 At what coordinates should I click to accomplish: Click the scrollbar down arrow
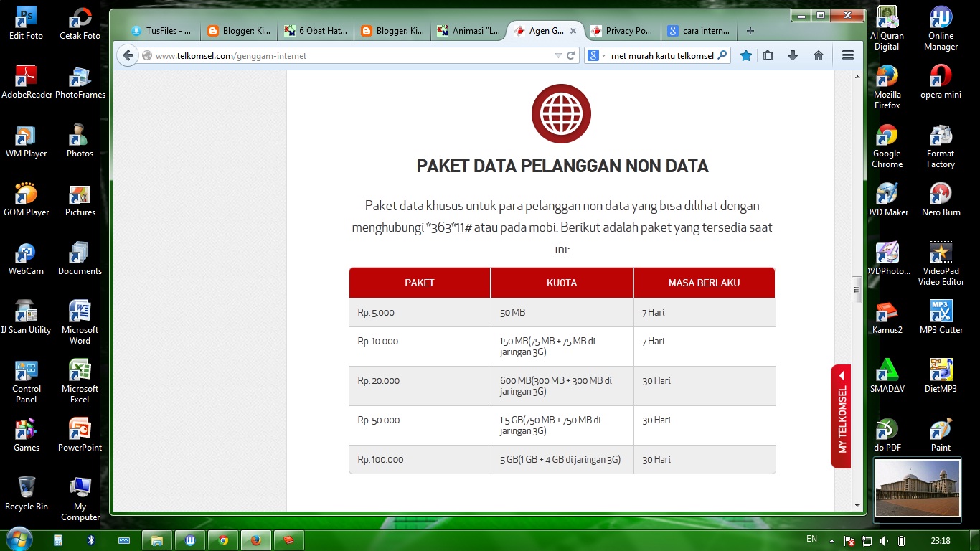[857, 505]
